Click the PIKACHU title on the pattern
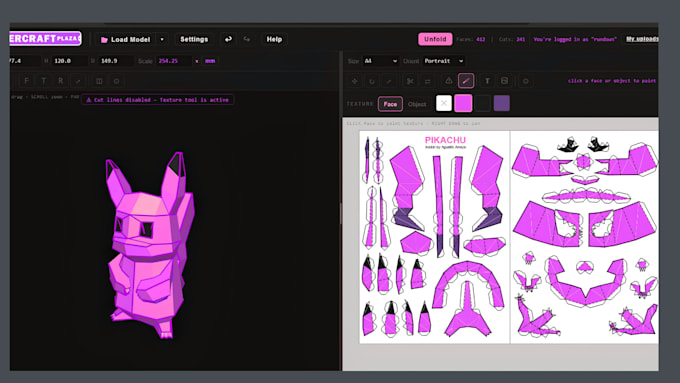The height and width of the screenshot is (383, 680). point(445,140)
